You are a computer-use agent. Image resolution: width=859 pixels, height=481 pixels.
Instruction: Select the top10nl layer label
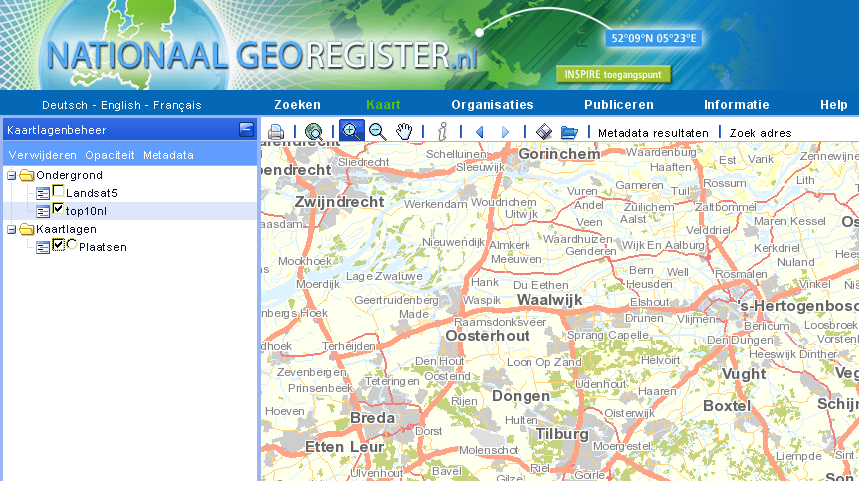coord(86,211)
